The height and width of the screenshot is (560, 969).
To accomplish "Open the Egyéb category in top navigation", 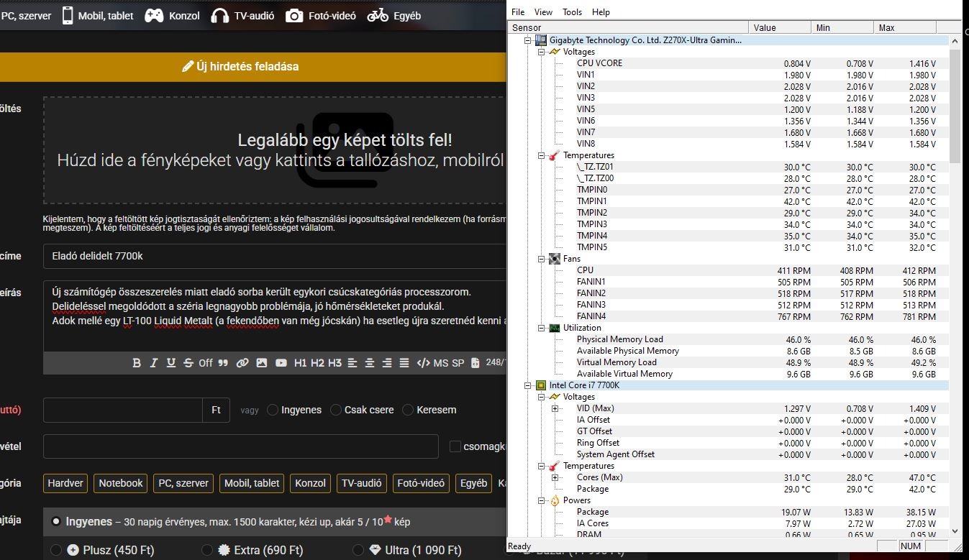I will [x=394, y=15].
